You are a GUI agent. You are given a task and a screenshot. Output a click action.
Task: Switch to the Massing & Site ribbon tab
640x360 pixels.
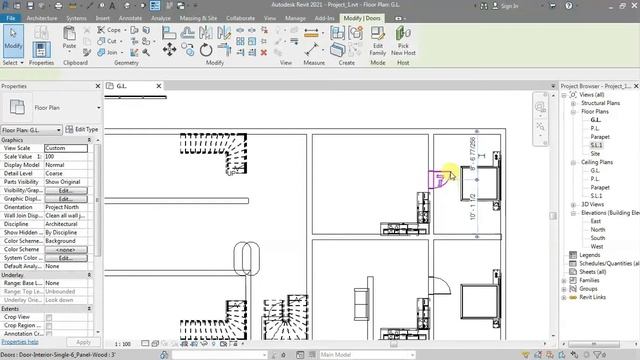(x=198, y=18)
